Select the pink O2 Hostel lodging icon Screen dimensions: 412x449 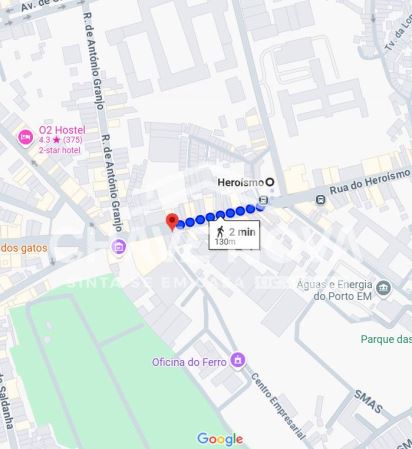pyautogui.click(x=26, y=137)
